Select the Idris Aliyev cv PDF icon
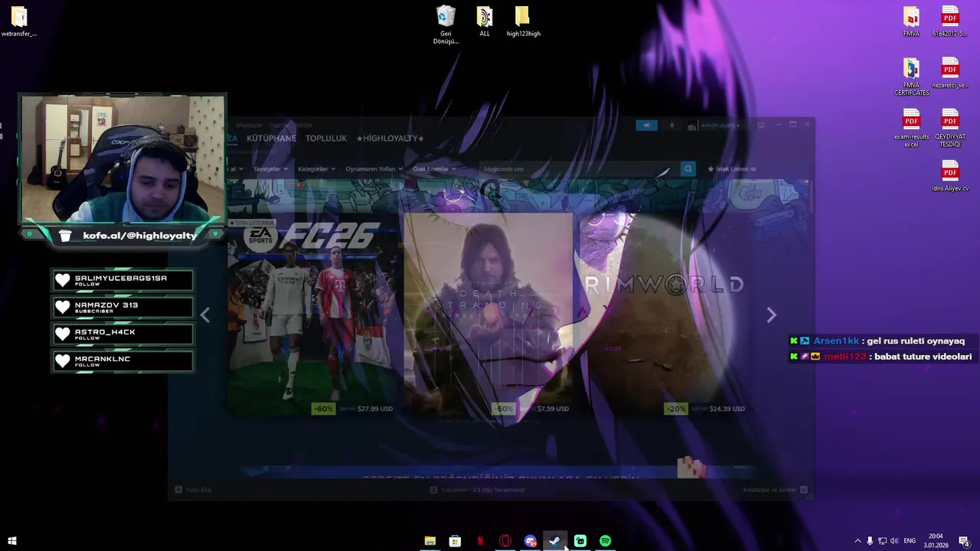This screenshot has height=551, width=980. [950, 176]
